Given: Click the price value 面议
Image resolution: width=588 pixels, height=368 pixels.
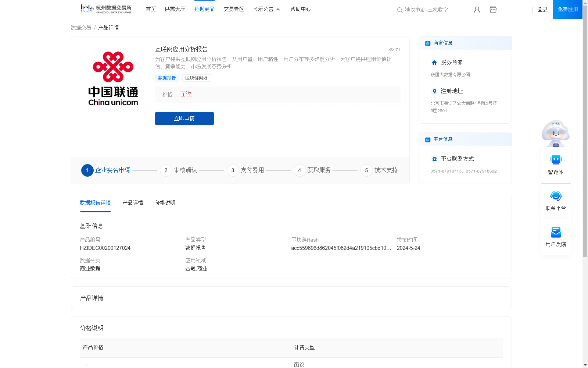Looking at the screenshot, I should click(x=186, y=95).
